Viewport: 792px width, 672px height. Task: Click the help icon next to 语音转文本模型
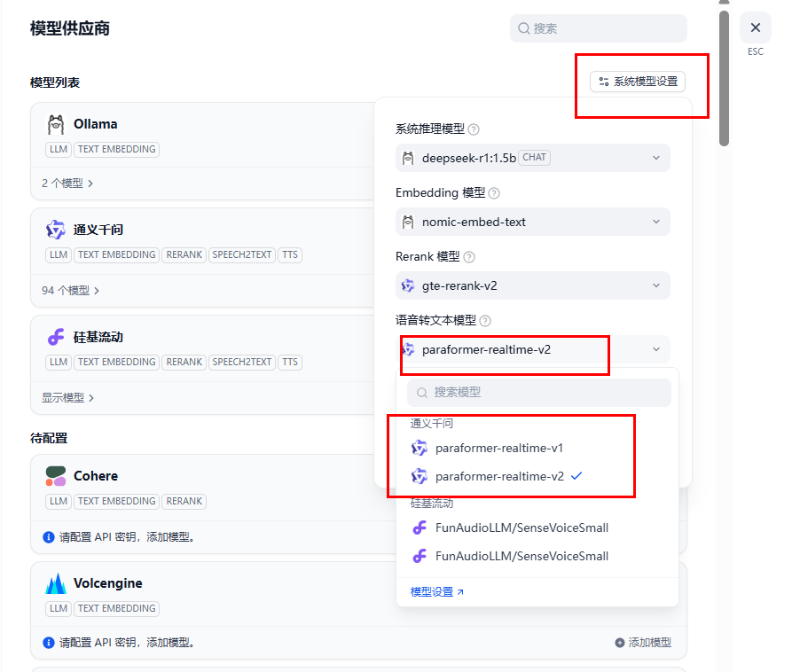tap(485, 321)
